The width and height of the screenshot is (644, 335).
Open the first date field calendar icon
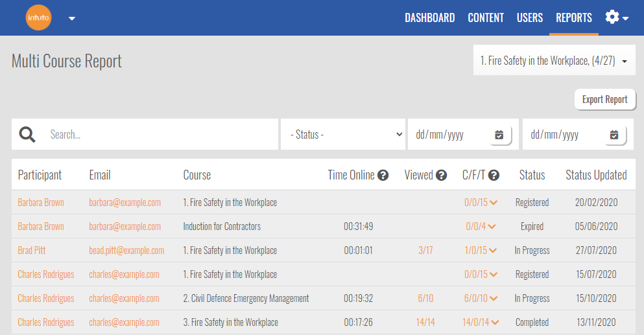coord(499,135)
